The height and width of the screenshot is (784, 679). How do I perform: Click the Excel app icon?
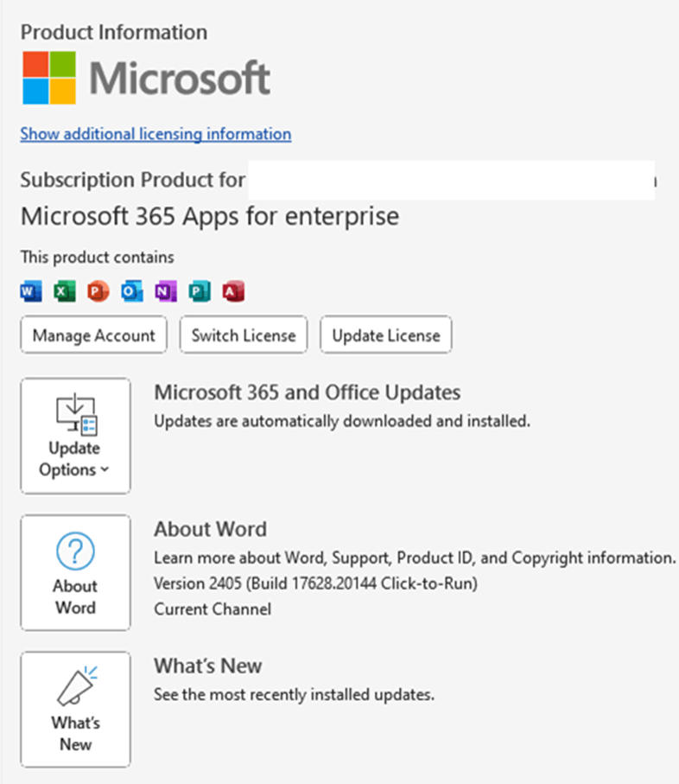pyautogui.click(x=64, y=292)
